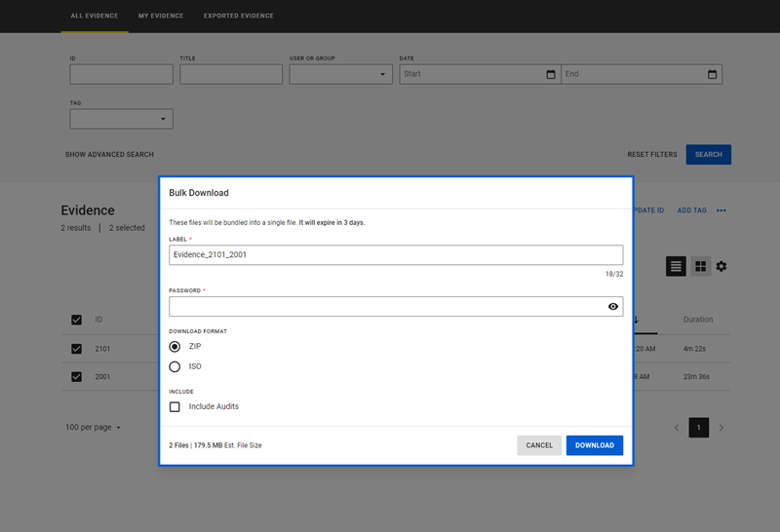The height and width of the screenshot is (532, 780).
Task: Open more actions ellipsis menu
Action: pyautogui.click(x=721, y=210)
